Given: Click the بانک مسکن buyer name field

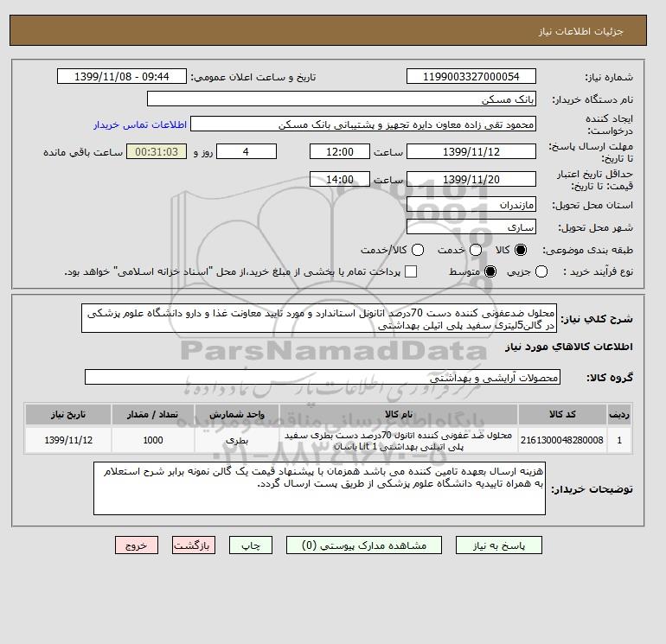Looking at the screenshot, I should [x=342, y=99].
